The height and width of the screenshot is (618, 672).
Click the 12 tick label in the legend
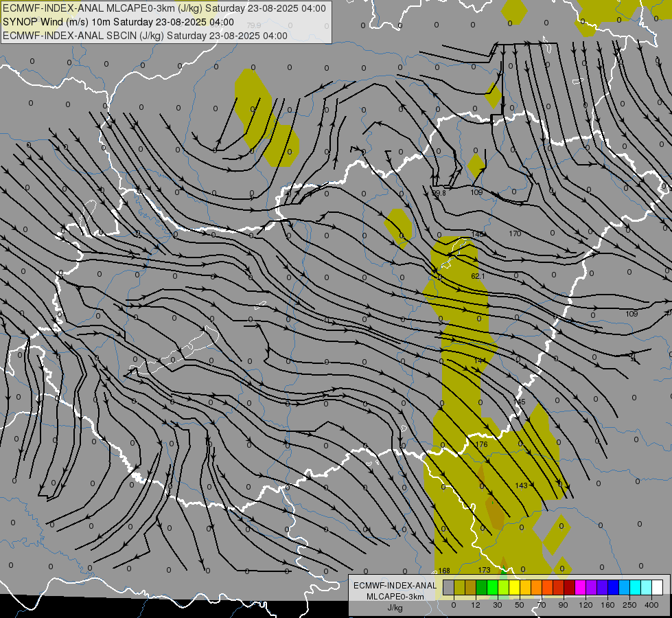coord(476,606)
